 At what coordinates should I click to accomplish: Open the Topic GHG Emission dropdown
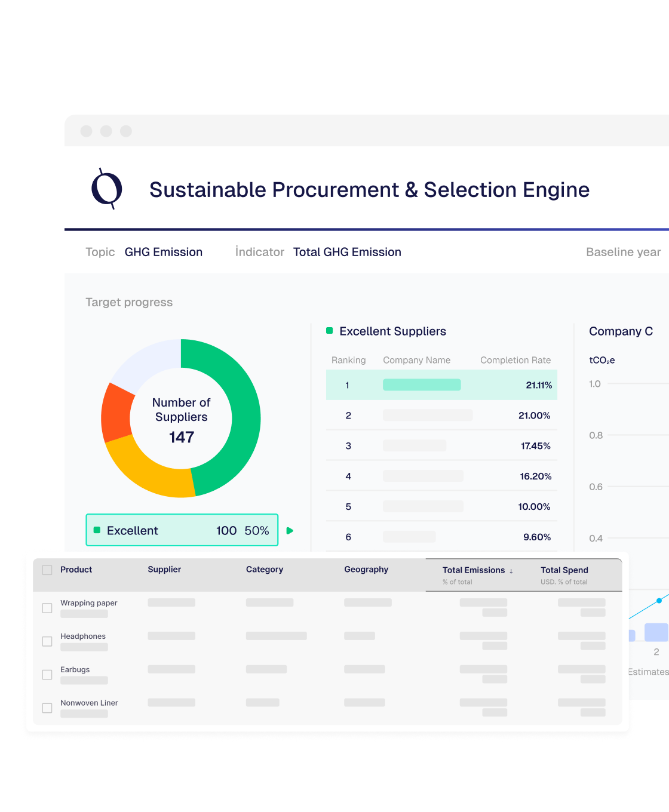click(163, 252)
